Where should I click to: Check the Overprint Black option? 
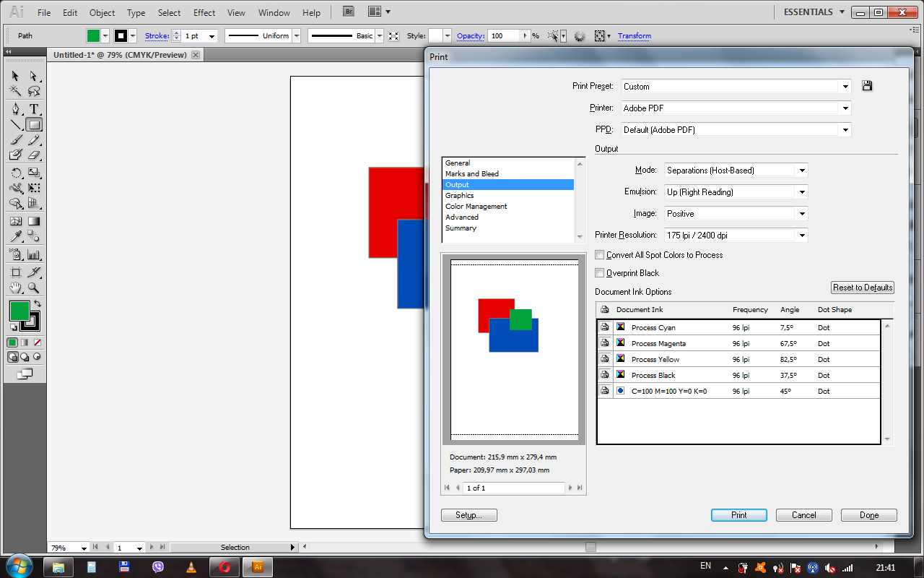(600, 273)
